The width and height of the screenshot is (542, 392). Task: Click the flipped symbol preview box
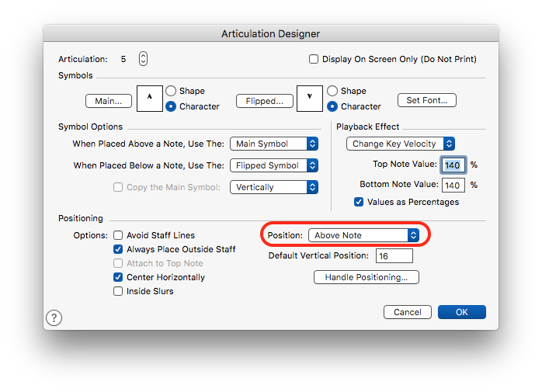(309, 99)
